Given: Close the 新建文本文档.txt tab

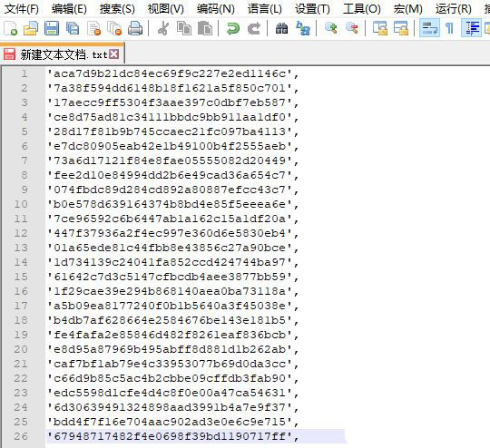Looking at the screenshot, I should [x=114, y=54].
